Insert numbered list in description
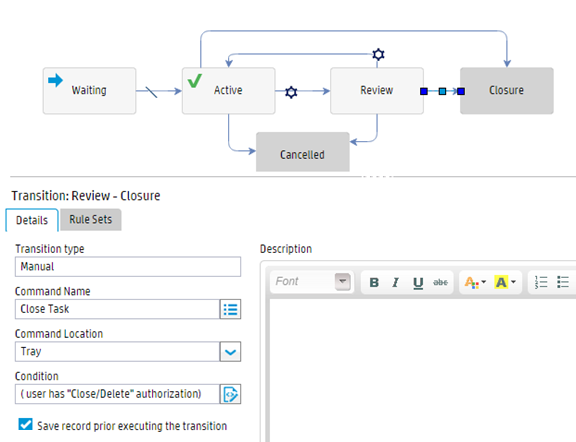This screenshot has height=442, width=576. pos(541,282)
